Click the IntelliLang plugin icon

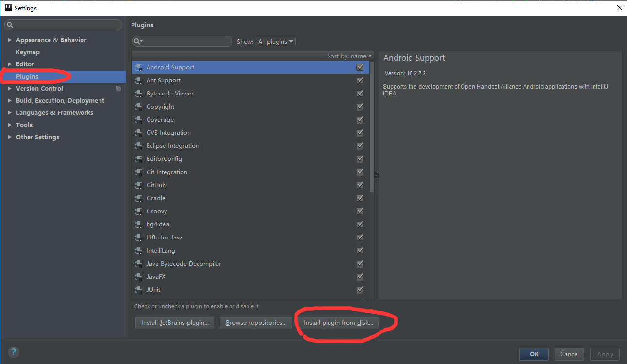(x=138, y=251)
